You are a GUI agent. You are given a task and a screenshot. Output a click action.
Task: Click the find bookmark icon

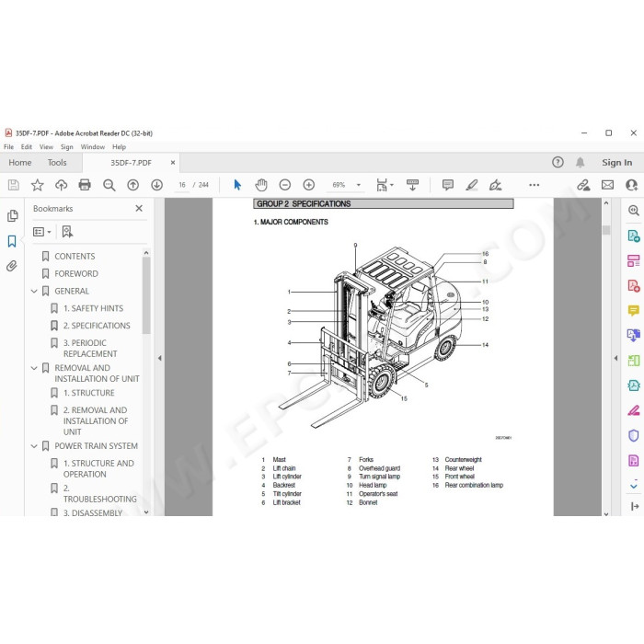(x=67, y=232)
